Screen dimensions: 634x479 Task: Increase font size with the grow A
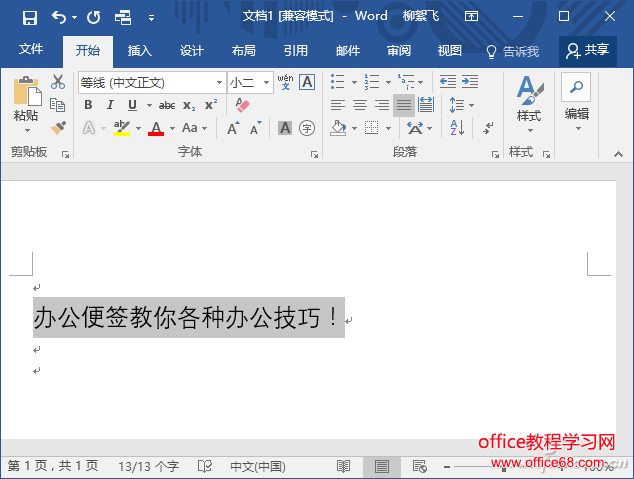click(x=233, y=129)
